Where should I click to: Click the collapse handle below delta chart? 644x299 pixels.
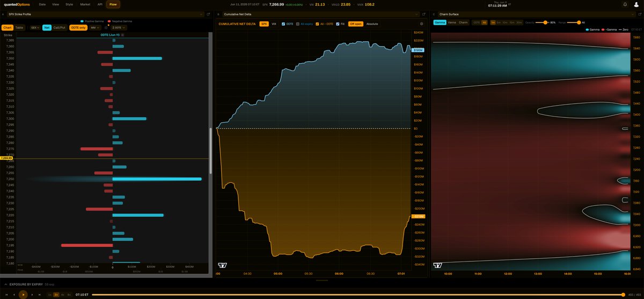click(321, 280)
